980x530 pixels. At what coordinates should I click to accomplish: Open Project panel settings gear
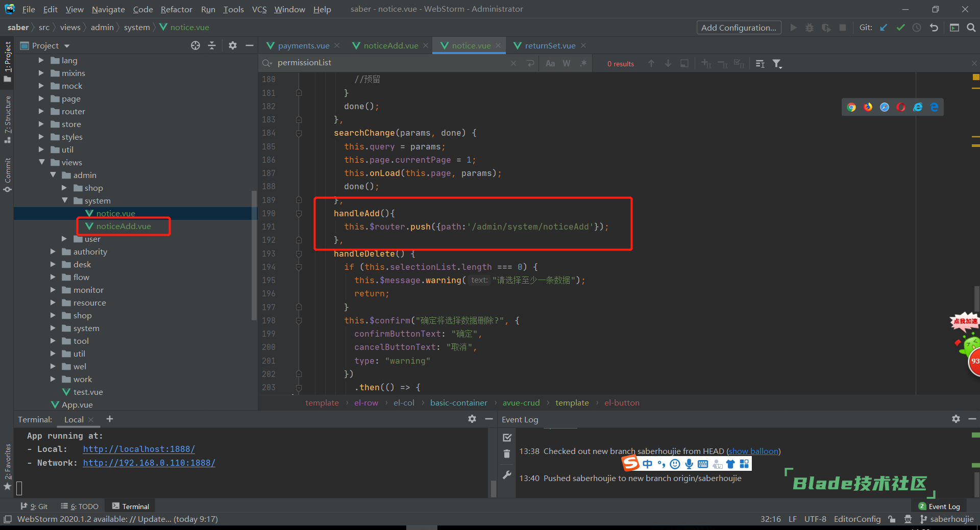[x=233, y=45]
